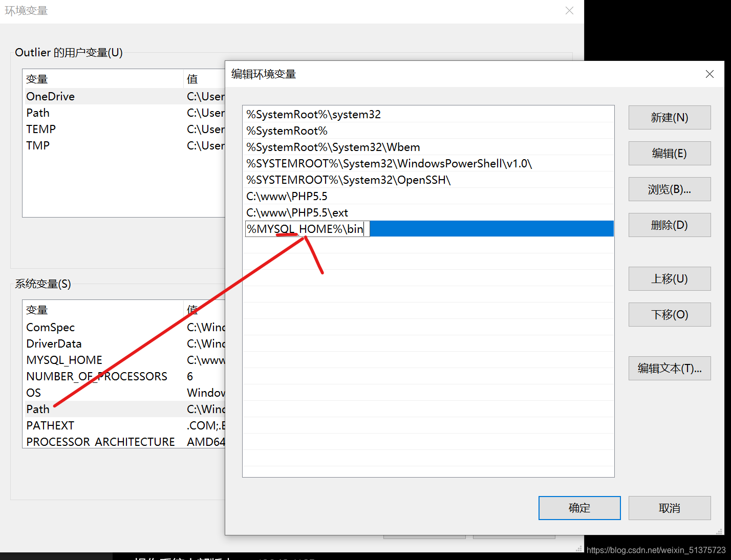Select the %SystemRoot%\System32\Wbem entry
Screen dimensions: 731x560
[x=428, y=147]
